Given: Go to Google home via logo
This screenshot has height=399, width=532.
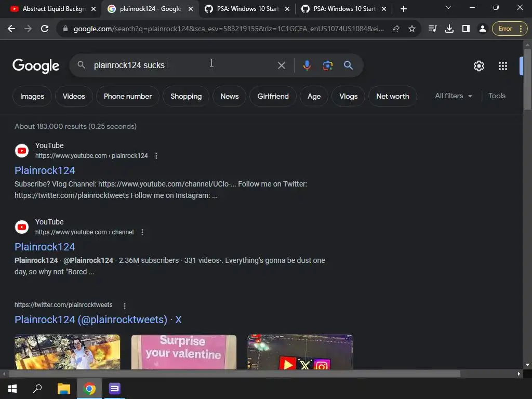Looking at the screenshot, I should coord(36,65).
